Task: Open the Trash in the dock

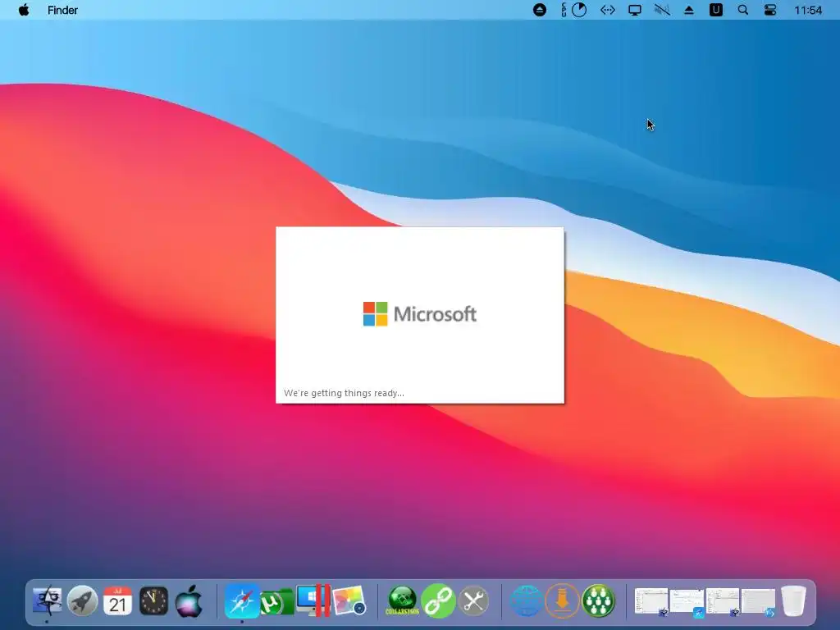Action: [x=793, y=600]
